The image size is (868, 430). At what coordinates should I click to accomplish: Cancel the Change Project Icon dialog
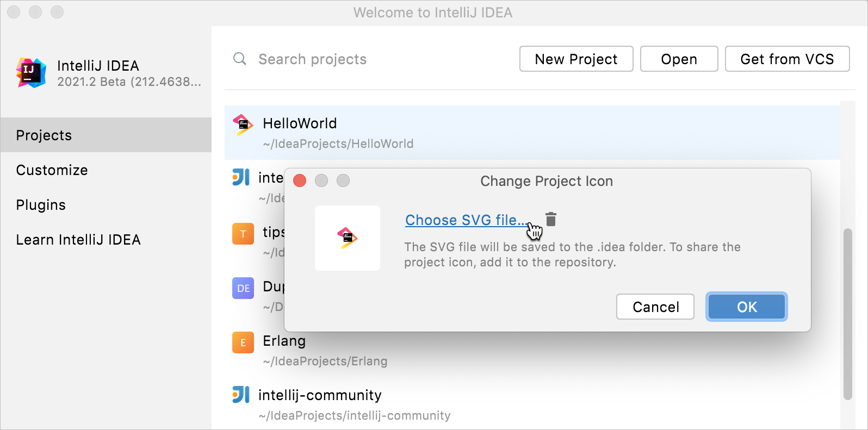tap(655, 307)
